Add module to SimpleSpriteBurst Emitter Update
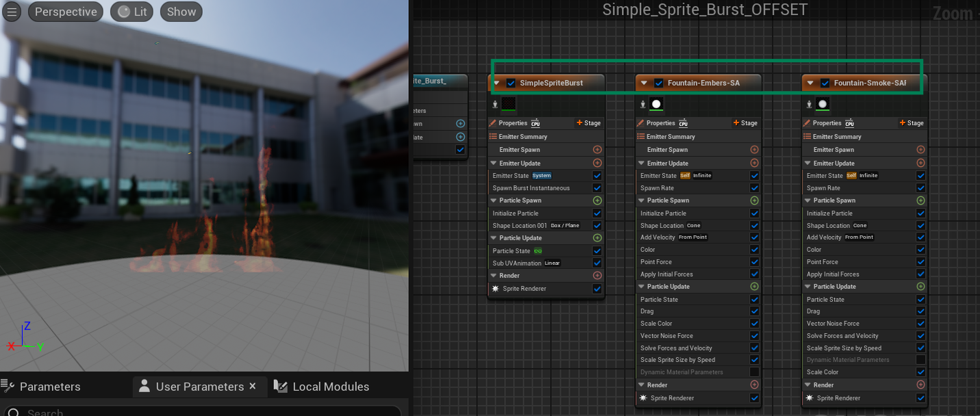This screenshot has height=416, width=980. (x=597, y=163)
